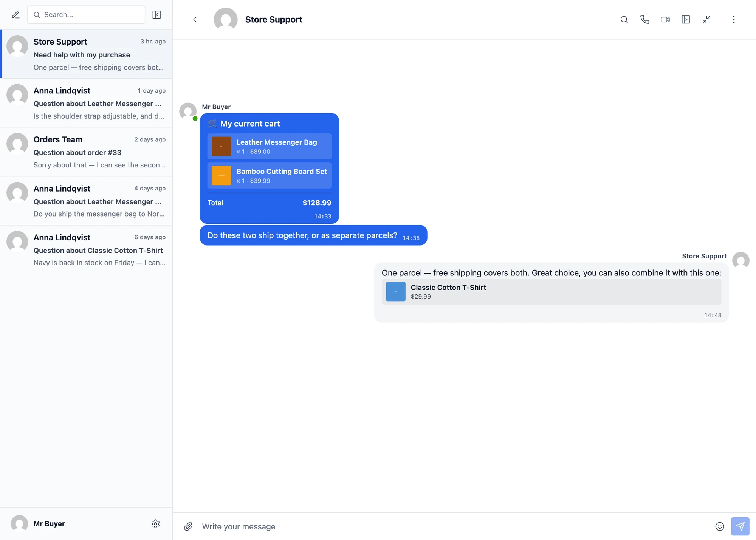Click the brown Leather Messenger Bag thumbnail
Screen dimensions: 756x540
tap(221, 146)
